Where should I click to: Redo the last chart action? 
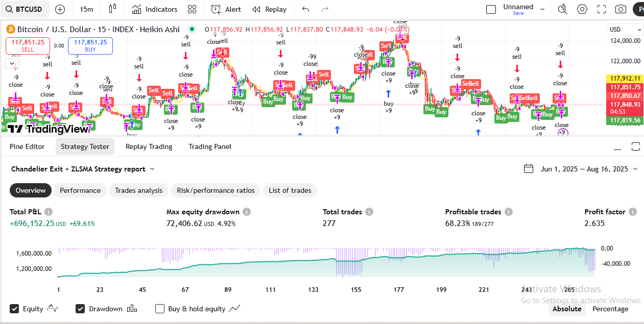click(325, 9)
